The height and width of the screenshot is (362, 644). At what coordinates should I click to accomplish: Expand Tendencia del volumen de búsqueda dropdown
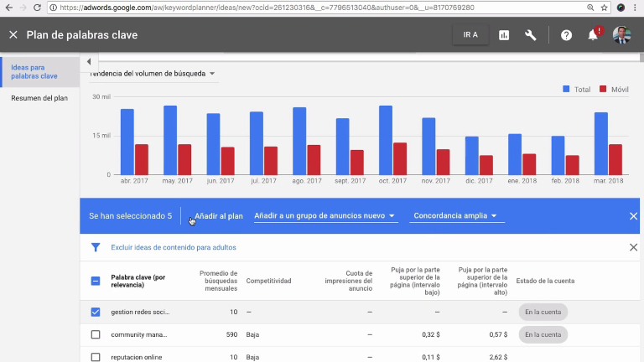click(x=153, y=74)
